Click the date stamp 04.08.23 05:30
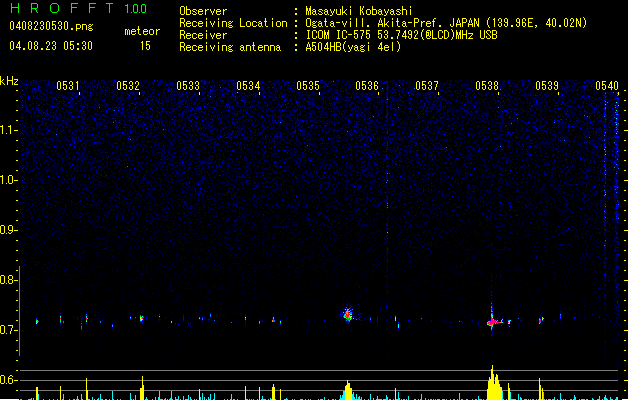This screenshot has height=400, width=629. click(x=51, y=46)
